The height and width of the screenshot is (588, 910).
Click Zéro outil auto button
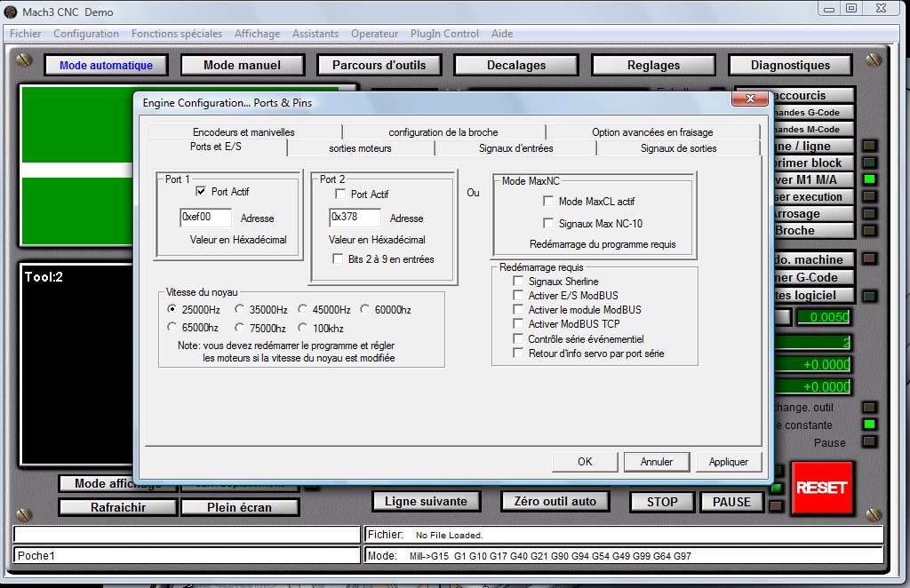coord(555,502)
